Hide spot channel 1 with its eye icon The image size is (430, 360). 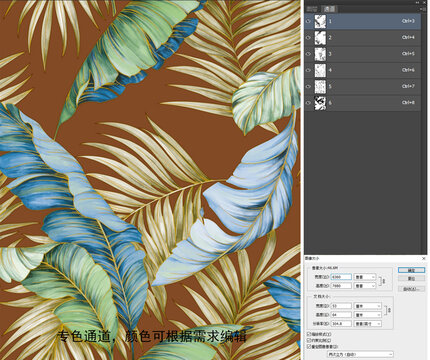click(308, 21)
